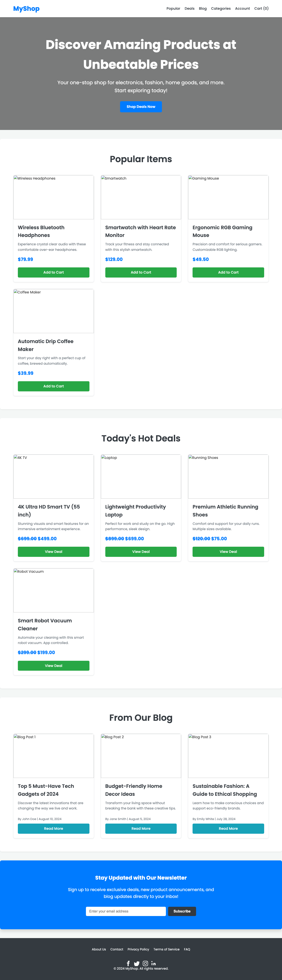Open the Categories menu item

221,8
